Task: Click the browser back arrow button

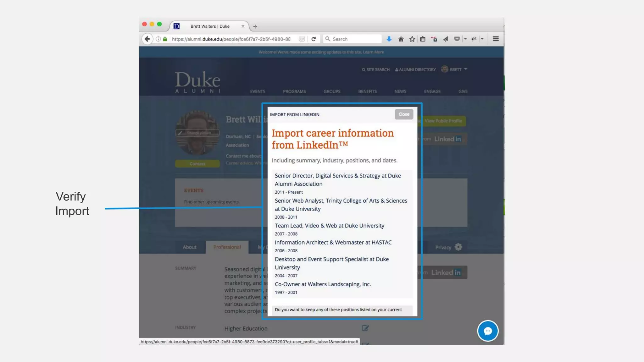Action: 147,39
